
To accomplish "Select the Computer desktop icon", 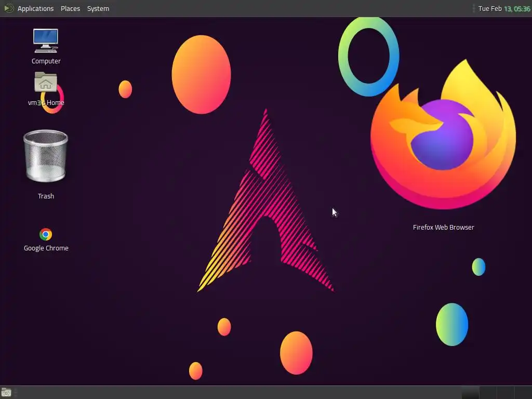I will [46, 41].
